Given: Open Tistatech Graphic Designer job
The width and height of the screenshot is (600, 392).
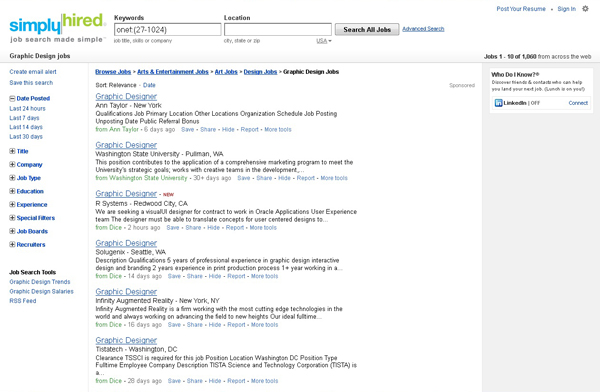Looking at the screenshot, I should click(126, 340).
